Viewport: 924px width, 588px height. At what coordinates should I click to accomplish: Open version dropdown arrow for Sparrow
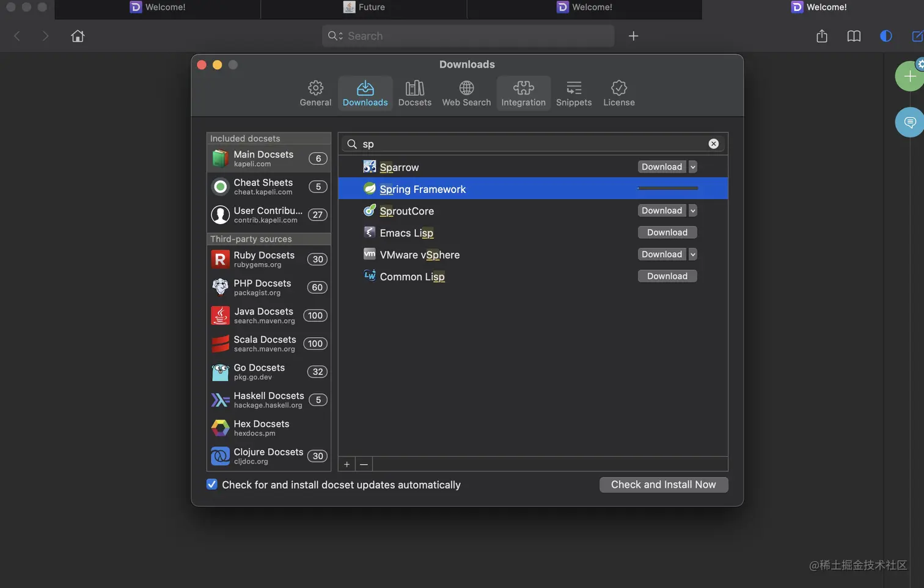tap(692, 167)
